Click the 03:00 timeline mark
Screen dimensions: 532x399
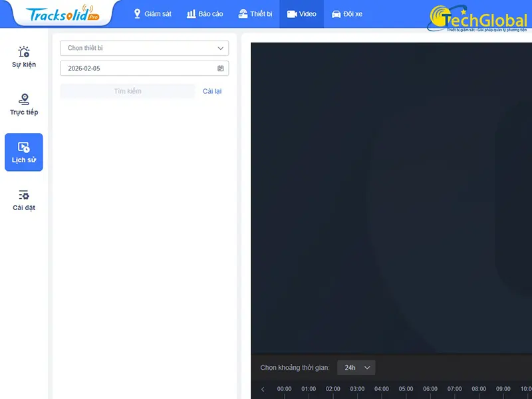[x=357, y=390]
